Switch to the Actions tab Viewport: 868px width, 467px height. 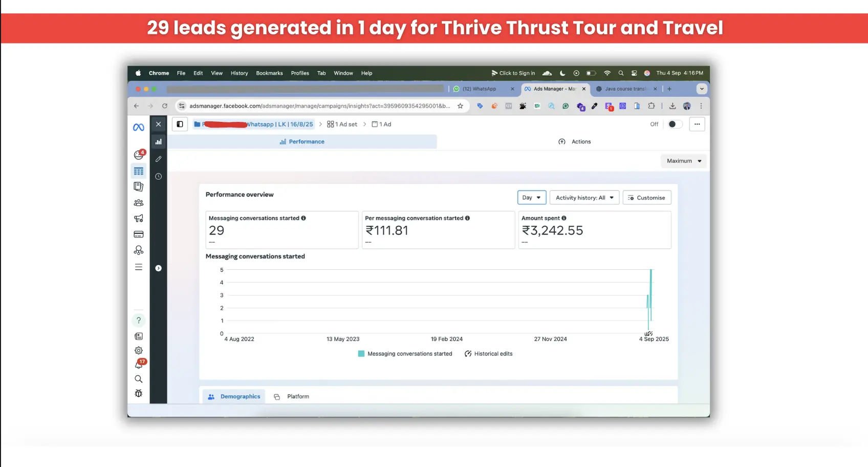574,142
